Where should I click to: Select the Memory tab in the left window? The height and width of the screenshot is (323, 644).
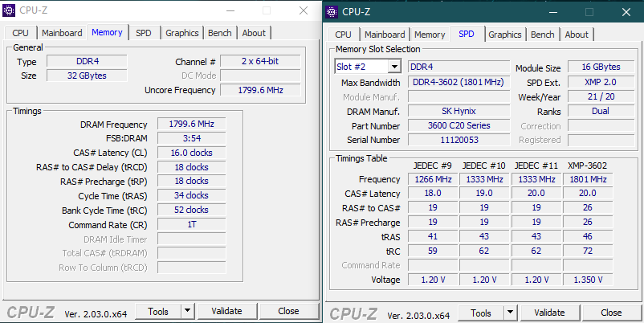107,32
